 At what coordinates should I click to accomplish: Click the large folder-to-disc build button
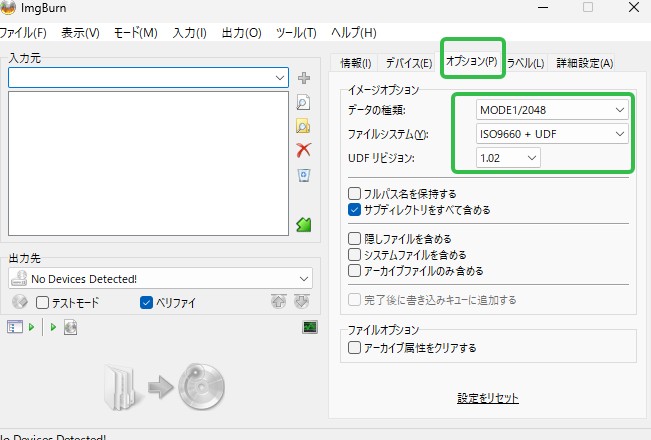(x=164, y=386)
